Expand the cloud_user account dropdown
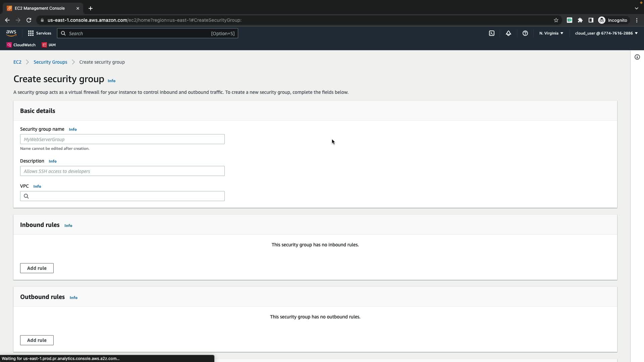 coord(606,33)
